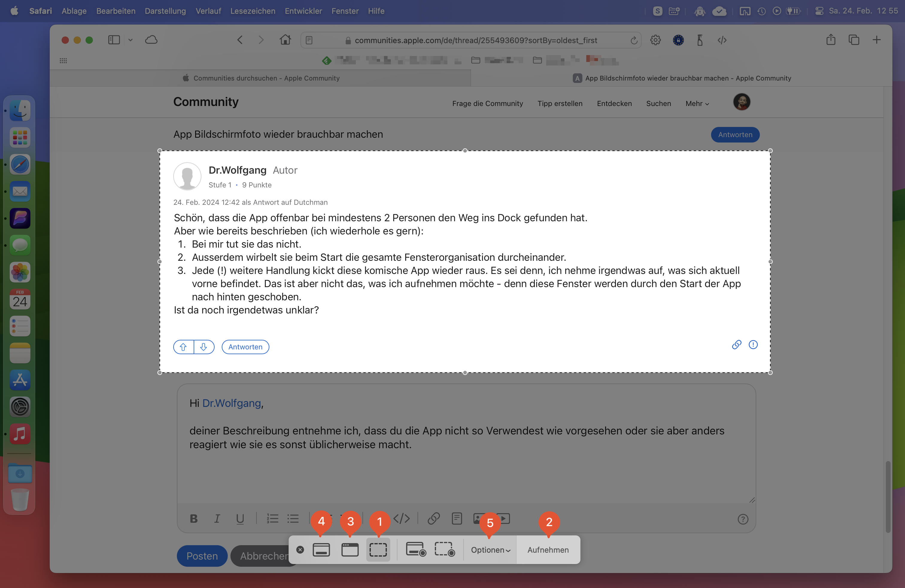Toggle Italic formatting in editor
905x588 pixels.
217,519
